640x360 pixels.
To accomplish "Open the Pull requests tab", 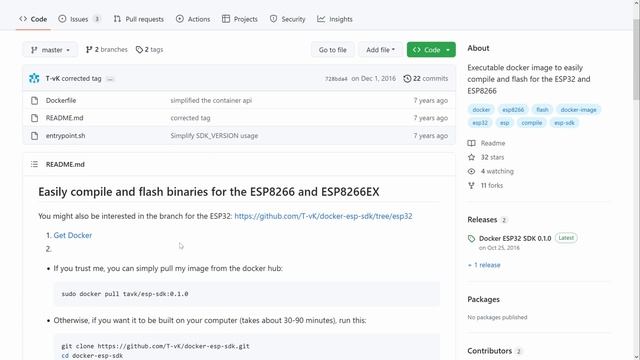I will (138, 19).
